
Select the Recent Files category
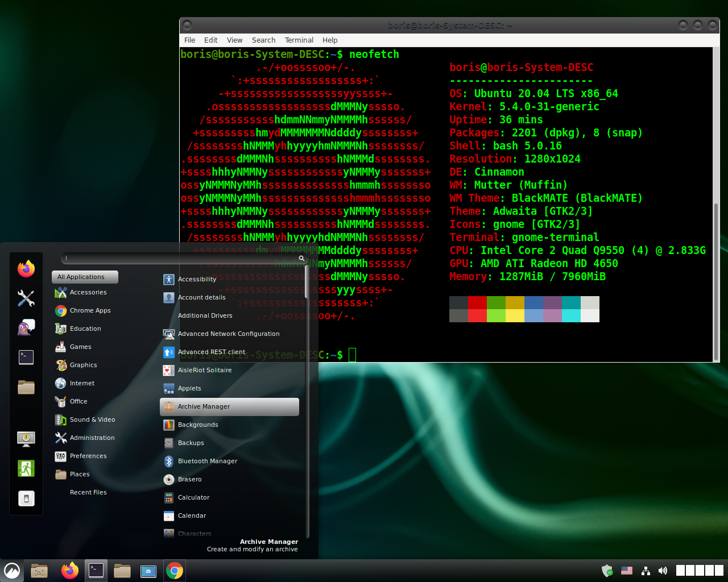[x=85, y=492]
